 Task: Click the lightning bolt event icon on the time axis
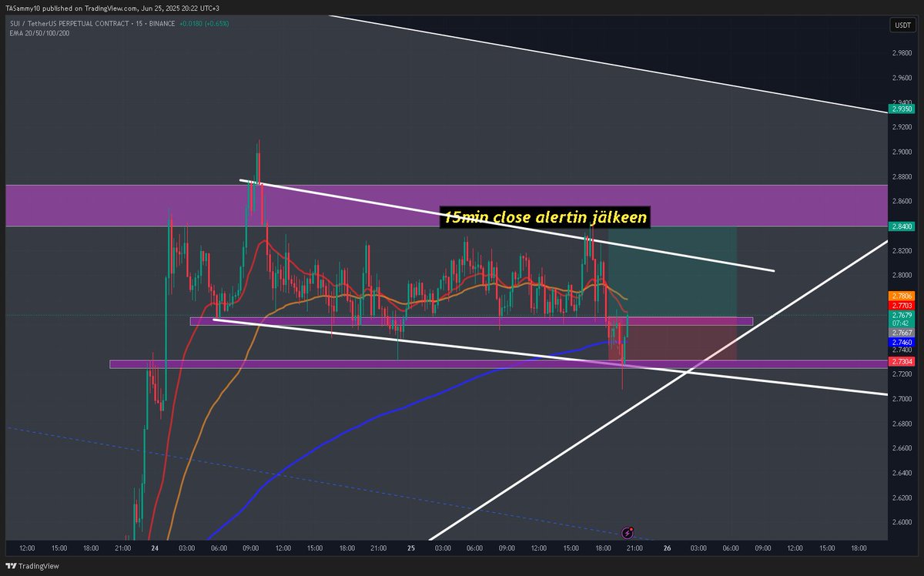(628, 532)
